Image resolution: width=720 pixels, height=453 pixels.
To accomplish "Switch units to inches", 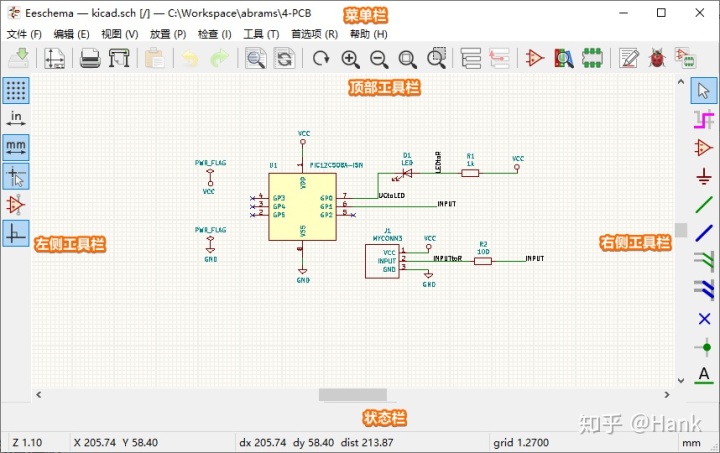I will tap(16, 118).
